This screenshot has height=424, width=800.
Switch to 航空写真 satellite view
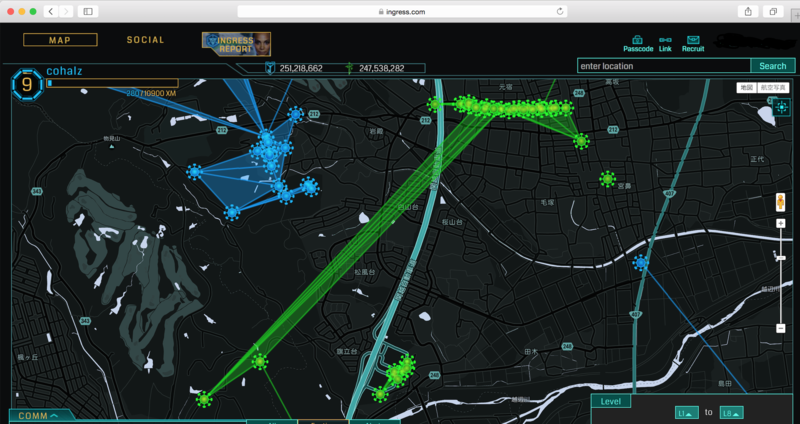click(773, 88)
